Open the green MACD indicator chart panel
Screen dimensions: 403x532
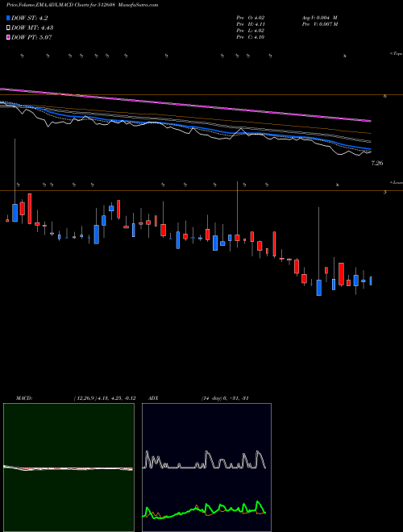[x=69, y=468]
